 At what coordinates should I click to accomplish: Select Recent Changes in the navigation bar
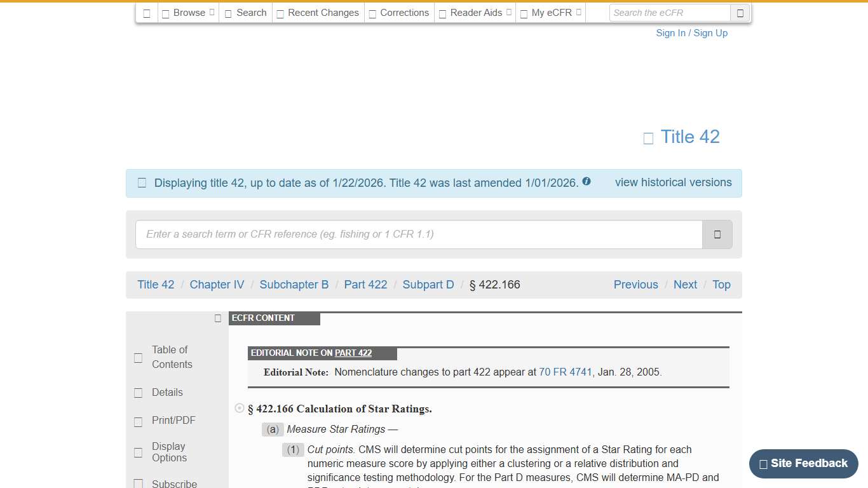[x=318, y=12]
